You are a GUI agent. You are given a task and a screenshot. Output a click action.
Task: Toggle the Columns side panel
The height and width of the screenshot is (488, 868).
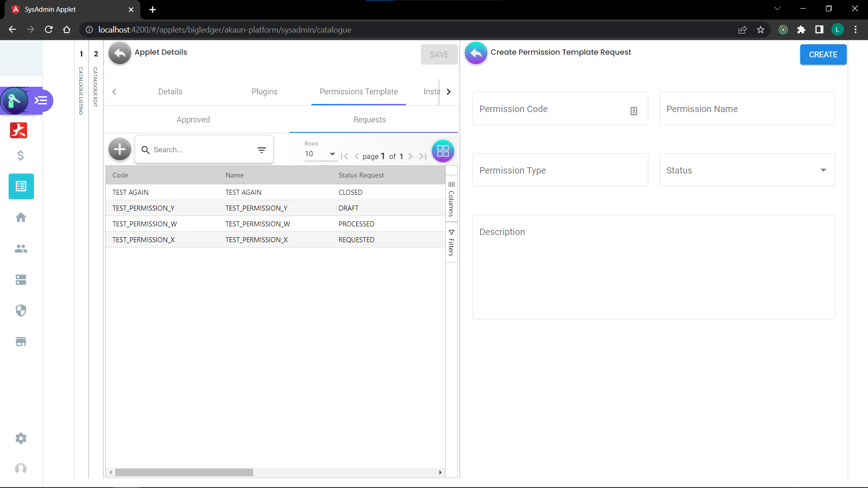click(x=451, y=199)
